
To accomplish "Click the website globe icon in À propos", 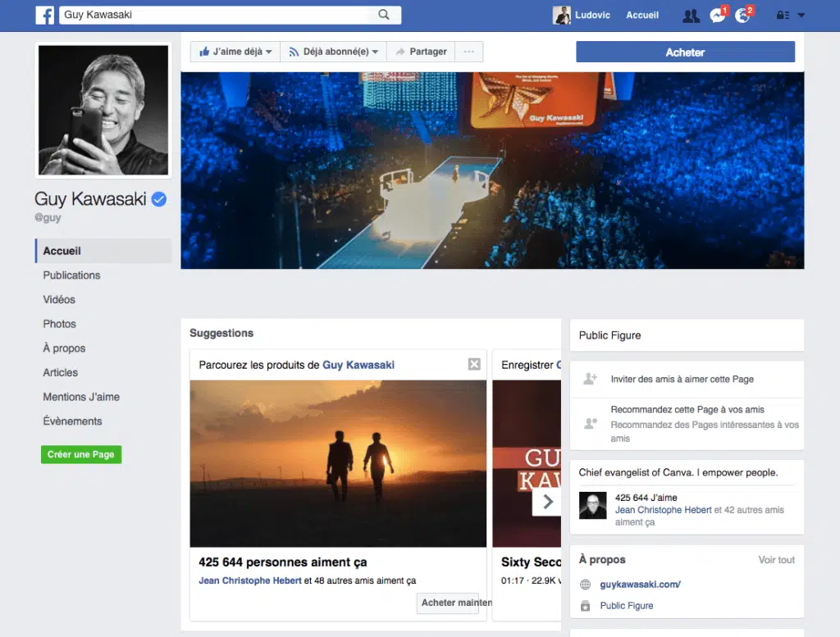I will coord(585,585).
